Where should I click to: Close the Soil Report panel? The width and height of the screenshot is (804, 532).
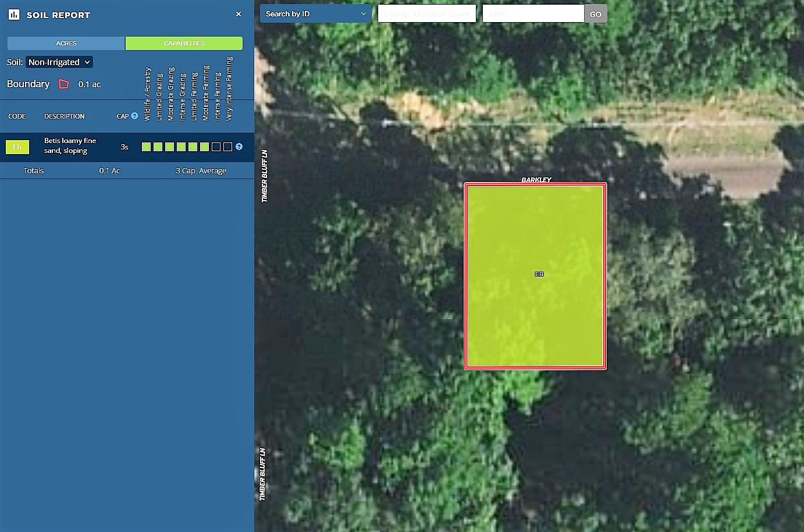239,14
